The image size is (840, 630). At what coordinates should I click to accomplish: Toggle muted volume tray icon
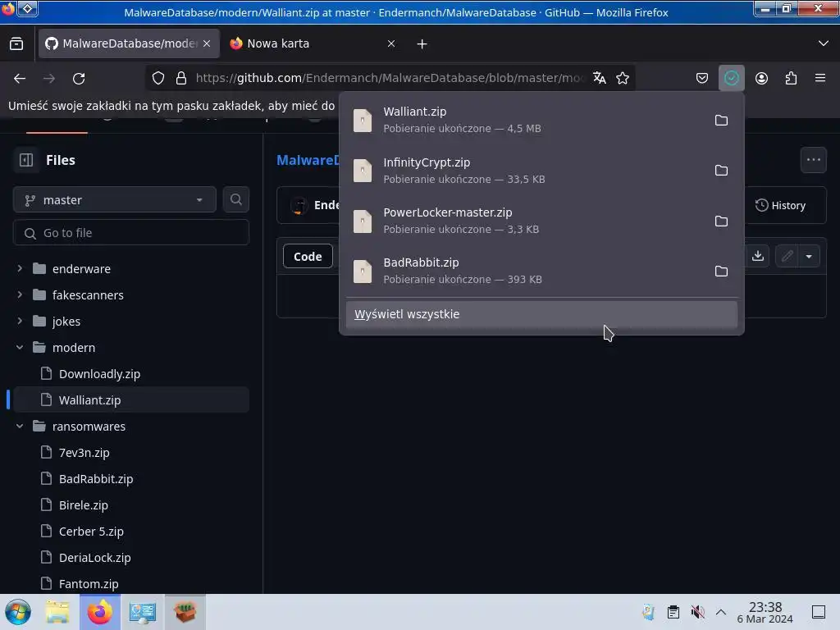coord(697,612)
